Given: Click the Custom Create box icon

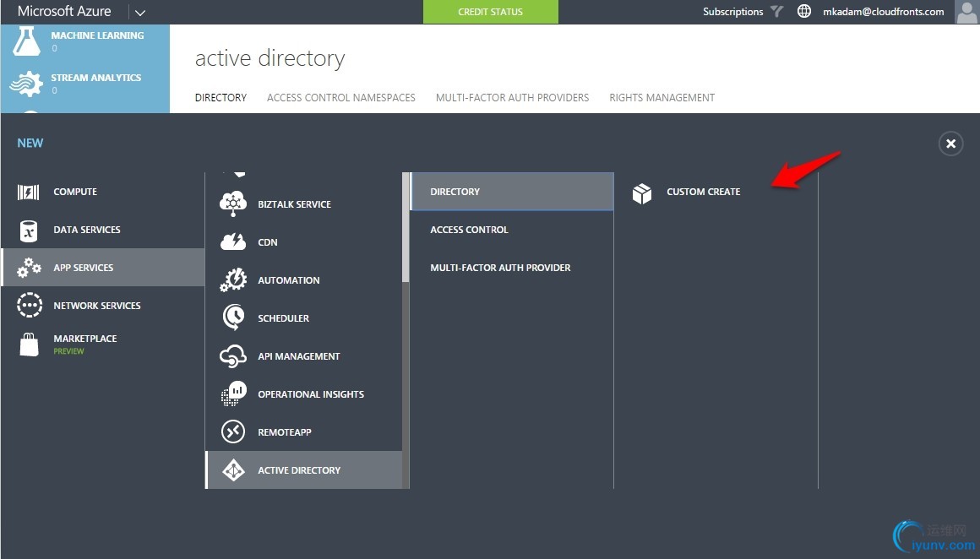Looking at the screenshot, I should (642, 193).
